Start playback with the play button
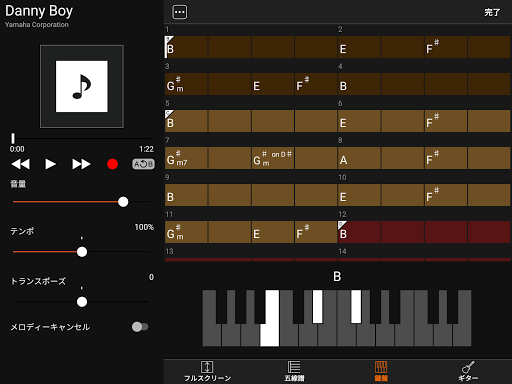Screen dimensions: 512x384 [x=50, y=164]
